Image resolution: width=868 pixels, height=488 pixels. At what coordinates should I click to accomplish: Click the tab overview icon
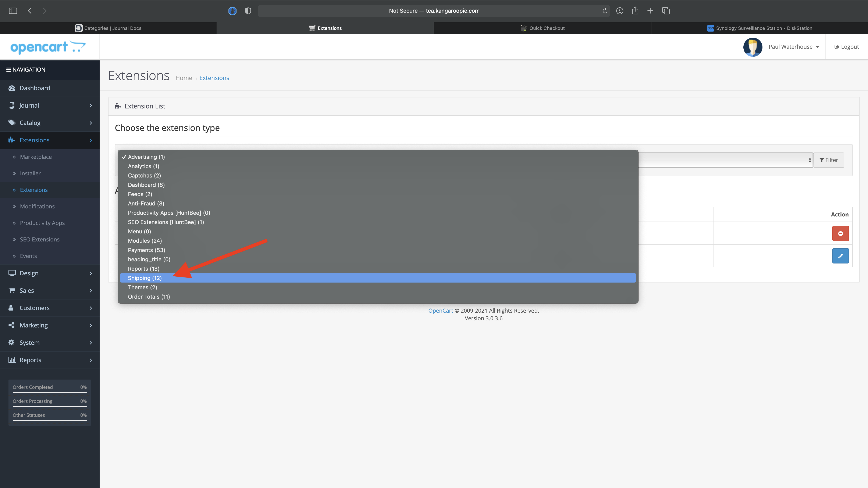[665, 11]
